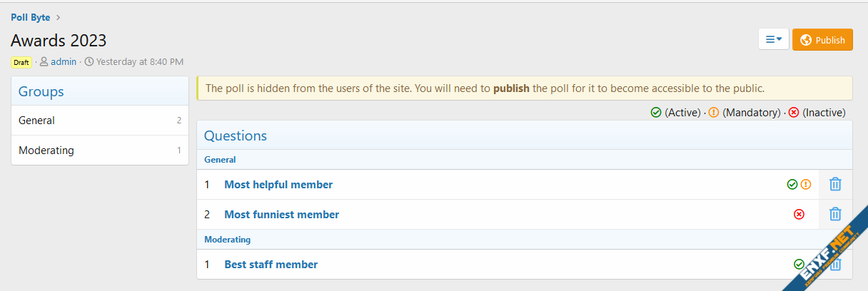
Task: Delete the 'Most funniest member' question
Action: coord(835,214)
